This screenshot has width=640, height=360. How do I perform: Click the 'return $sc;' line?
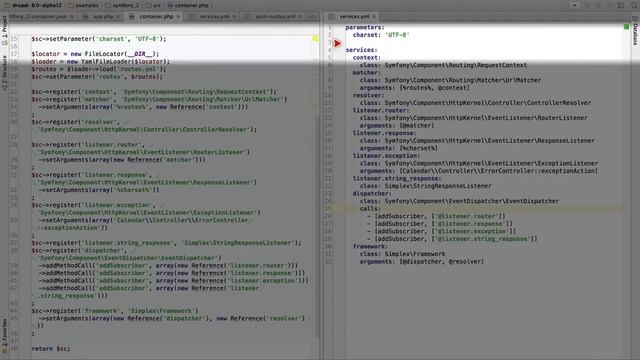(51, 349)
